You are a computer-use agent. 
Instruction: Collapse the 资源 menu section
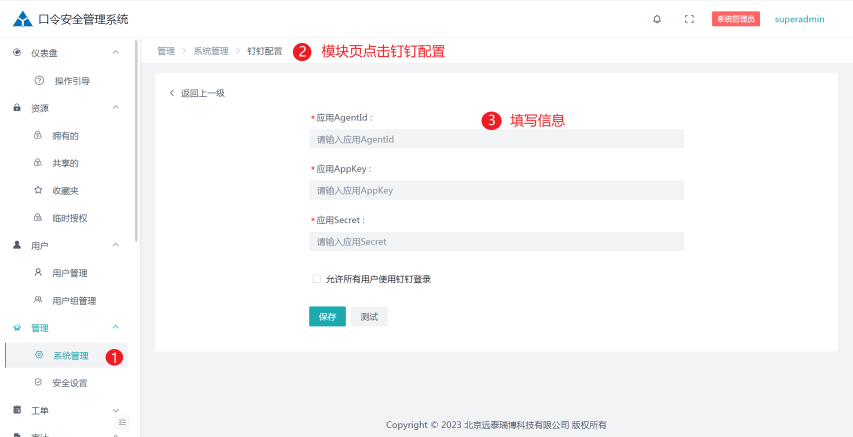115,107
